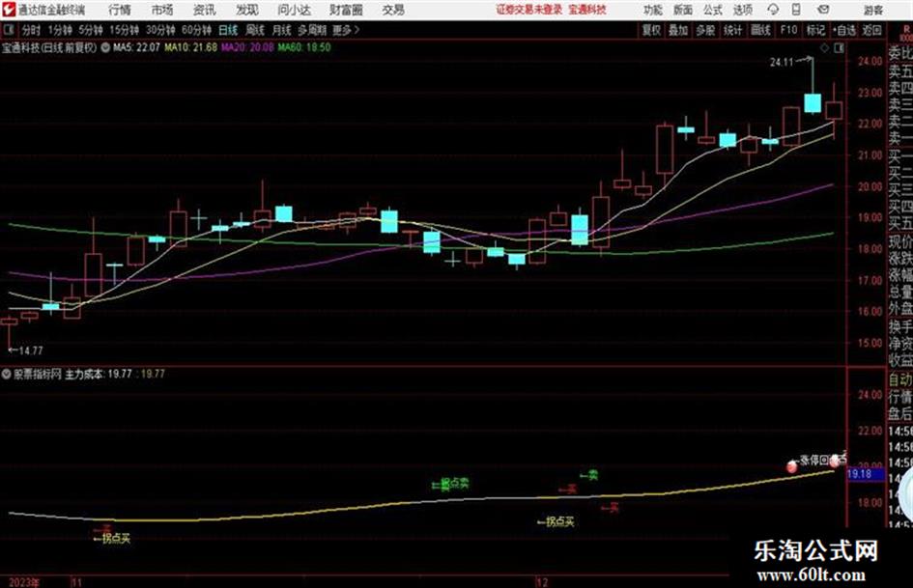The image size is (913, 588).
Task: Click the 标记 mark button
Action: tap(815, 30)
